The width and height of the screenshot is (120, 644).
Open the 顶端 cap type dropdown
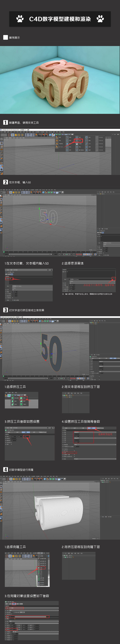[95, 432]
